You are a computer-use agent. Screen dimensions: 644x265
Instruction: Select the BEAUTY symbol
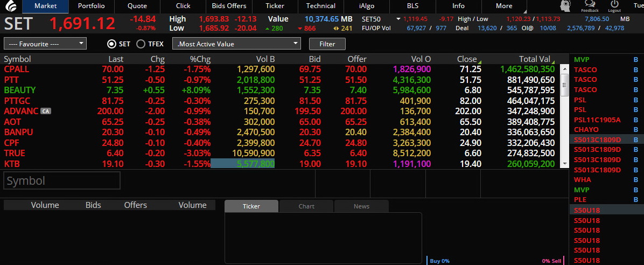[x=20, y=90]
